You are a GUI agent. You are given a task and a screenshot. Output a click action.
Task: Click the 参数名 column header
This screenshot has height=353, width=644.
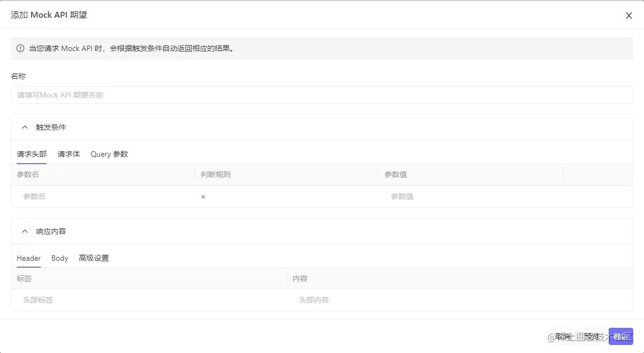point(28,174)
